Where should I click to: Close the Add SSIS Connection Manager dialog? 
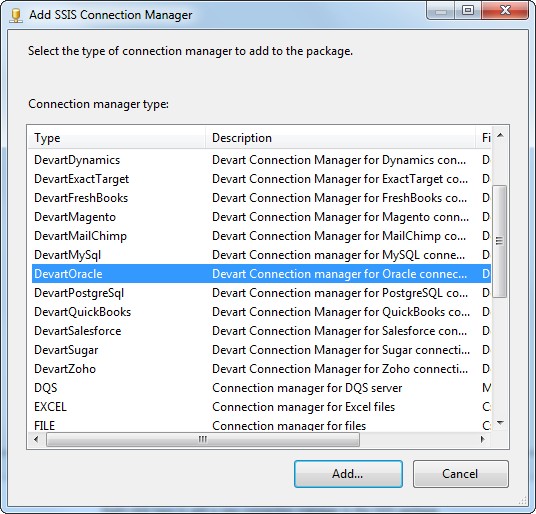click(505, 10)
